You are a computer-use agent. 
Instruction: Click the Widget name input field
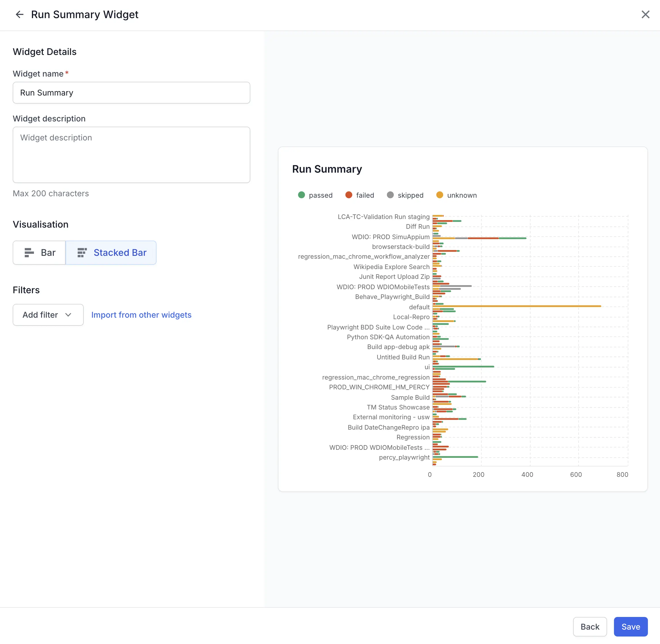[131, 93]
